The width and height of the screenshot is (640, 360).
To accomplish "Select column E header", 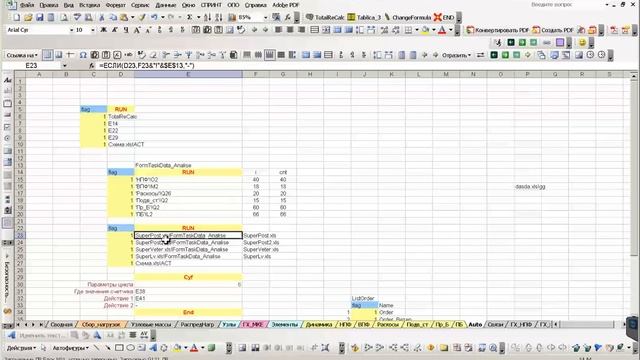I will 188,74.
